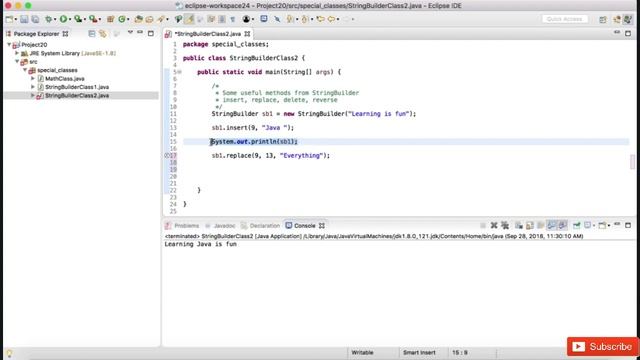Maximize the Package Explorer view

click(x=151, y=33)
